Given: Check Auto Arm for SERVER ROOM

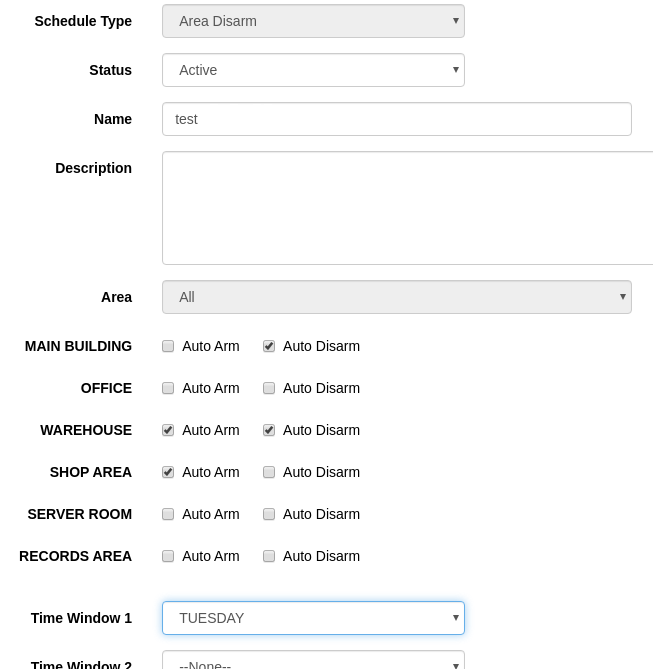Looking at the screenshot, I should click(168, 514).
